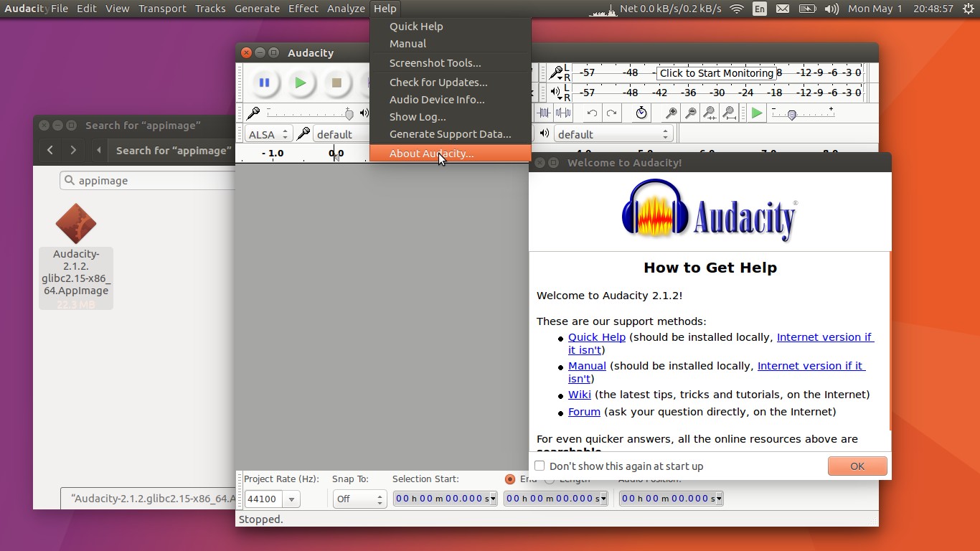Select the End radio button
This screenshot has height=551, width=980.
tap(510, 479)
